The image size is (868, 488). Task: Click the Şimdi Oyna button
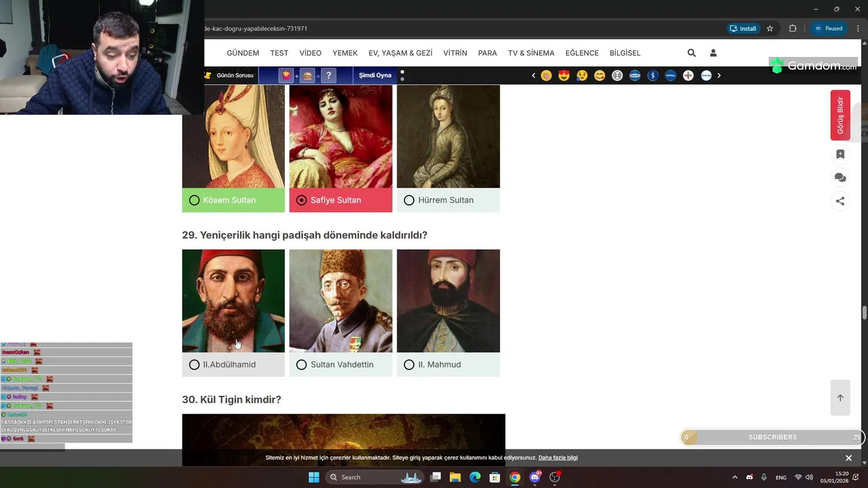point(375,75)
